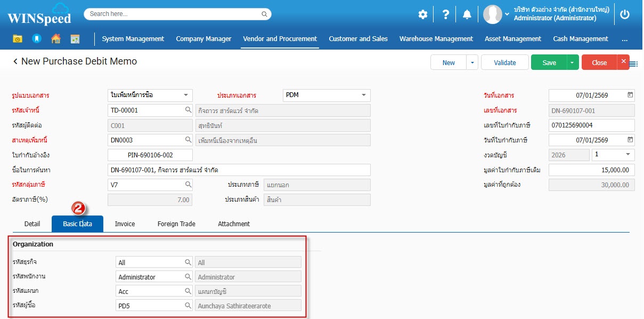Switch to the Attachment tab
Image resolution: width=644 pixels, height=319 pixels.
click(233, 224)
